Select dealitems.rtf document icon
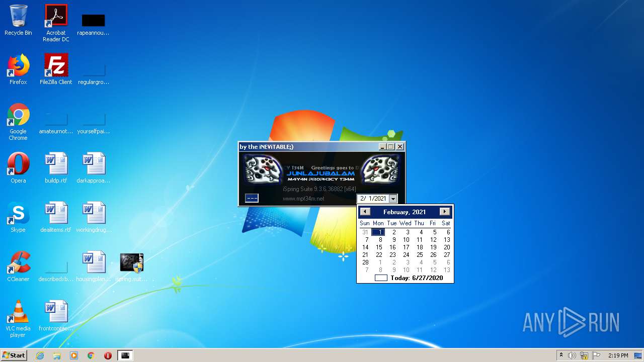644x362 pixels. [x=56, y=217]
